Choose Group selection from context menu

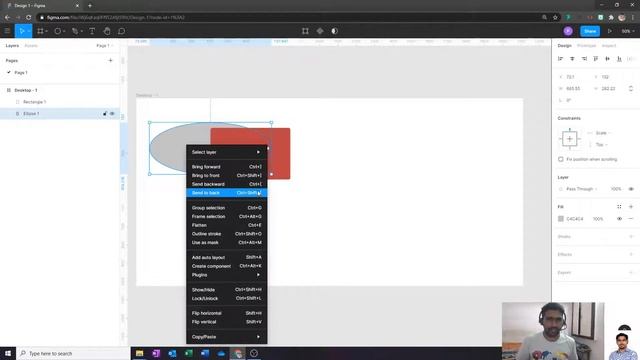point(227,208)
